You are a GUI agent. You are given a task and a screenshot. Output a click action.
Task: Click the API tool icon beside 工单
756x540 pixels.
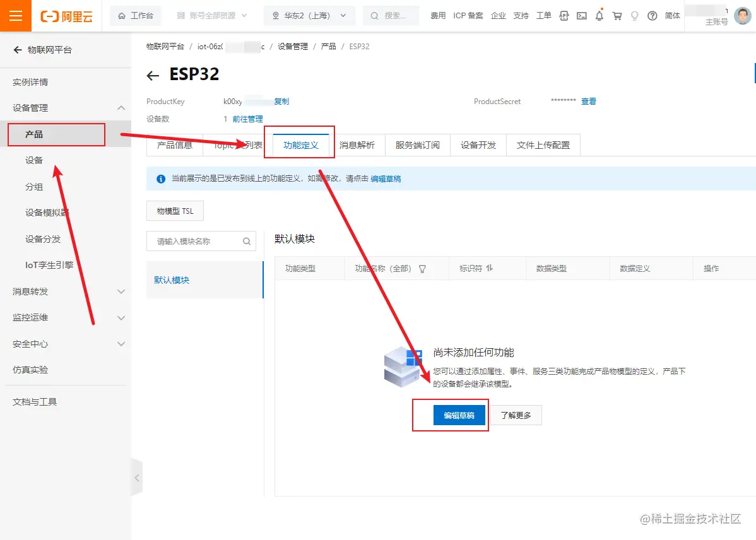[564, 15]
